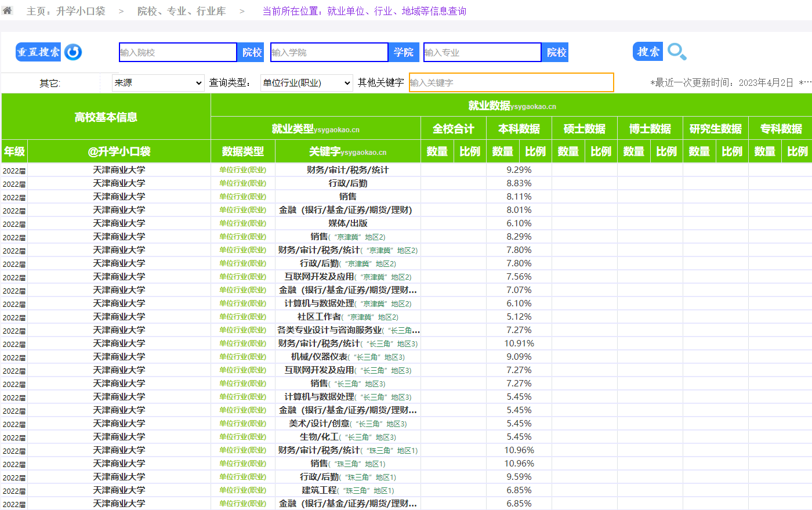
Task: Click the home icon in breadcrumb
Action: 7,10
